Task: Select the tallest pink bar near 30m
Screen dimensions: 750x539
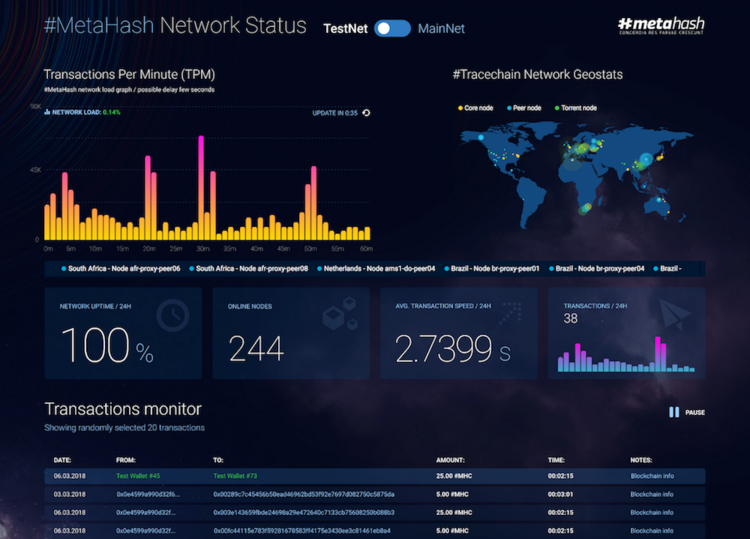Action: [x=201, y=187]
